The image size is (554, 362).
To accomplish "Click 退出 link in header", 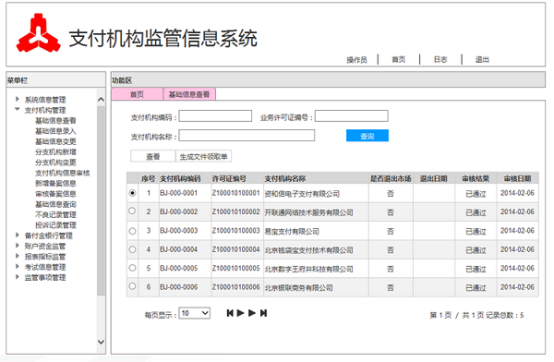I will pyautogui.click(x=482, y=60).
